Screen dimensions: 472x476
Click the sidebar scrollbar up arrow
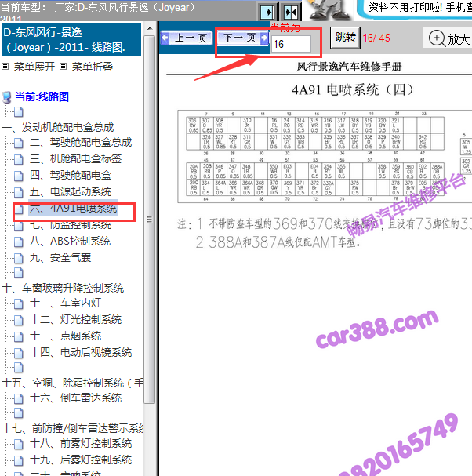coord(149,28)
